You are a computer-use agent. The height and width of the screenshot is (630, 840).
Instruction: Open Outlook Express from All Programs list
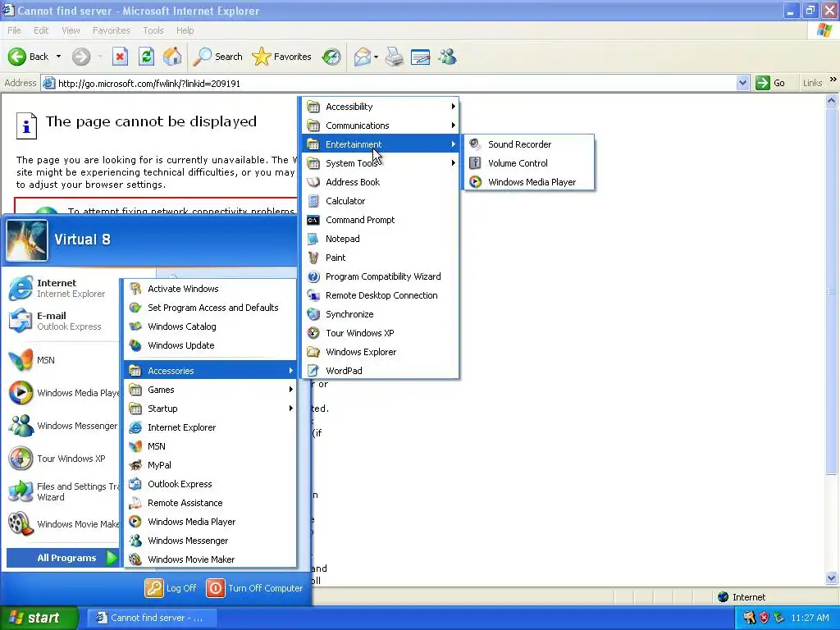(210, 484)
